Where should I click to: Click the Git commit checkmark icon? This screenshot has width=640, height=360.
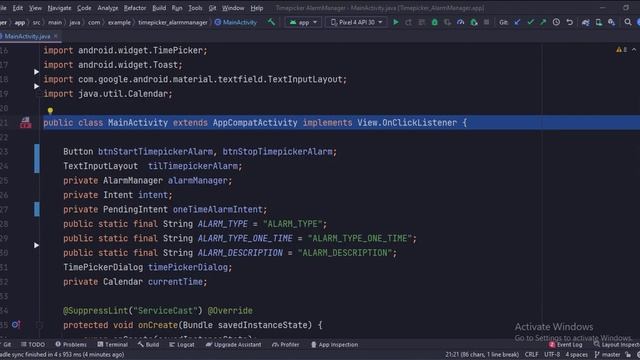(530, 22)
